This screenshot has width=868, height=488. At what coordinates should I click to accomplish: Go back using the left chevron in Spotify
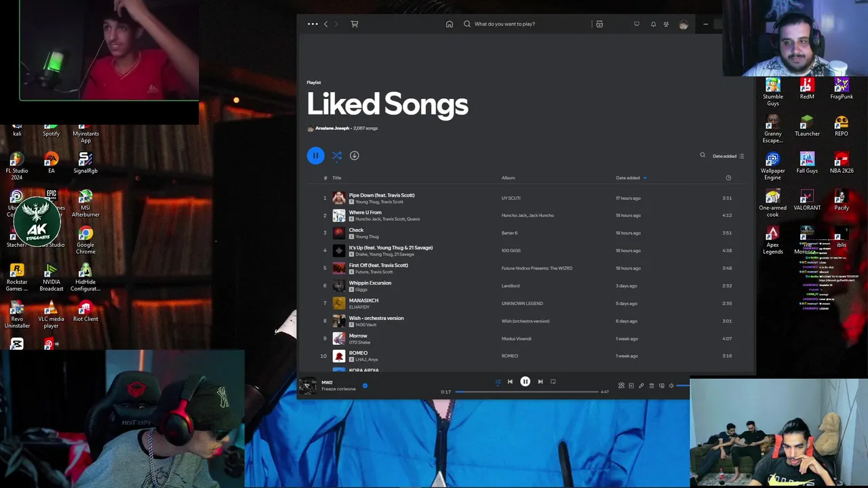pos(325,24)
